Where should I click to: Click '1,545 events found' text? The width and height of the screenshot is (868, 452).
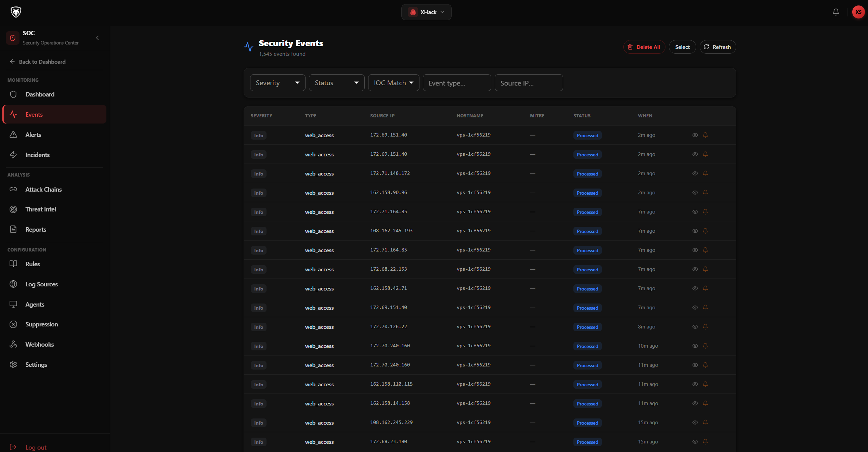[282, 54]
